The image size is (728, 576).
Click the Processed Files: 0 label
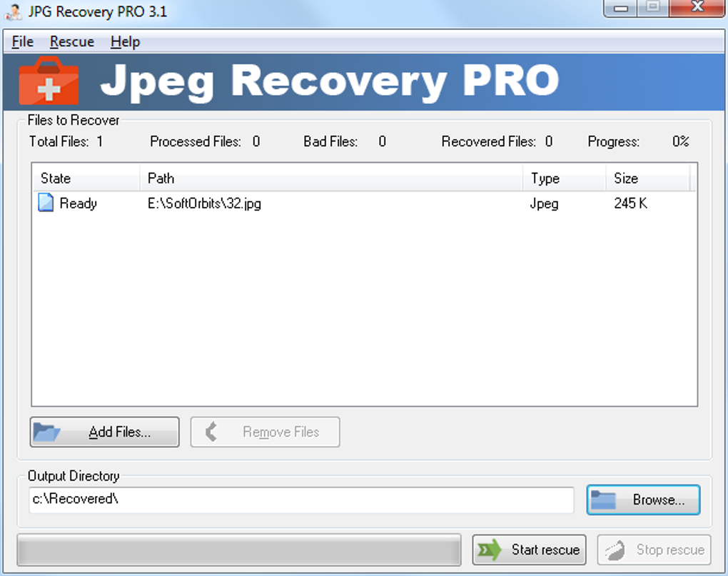(x=205, y=141)
